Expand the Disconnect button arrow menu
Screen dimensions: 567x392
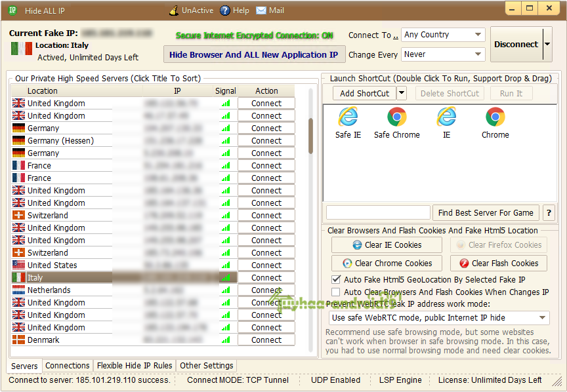(547, 44)
